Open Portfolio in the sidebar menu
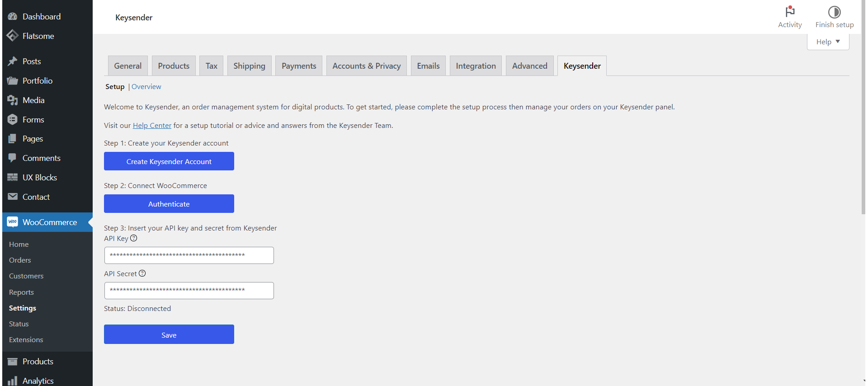This screenshot has height=386, width=868. [38, 81]
